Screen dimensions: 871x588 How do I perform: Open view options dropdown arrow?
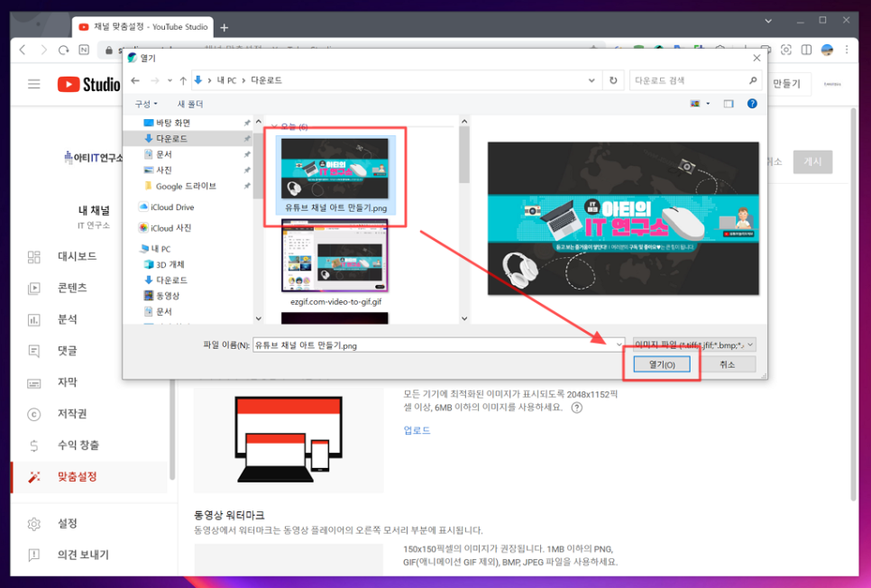(x=708, y=104)
